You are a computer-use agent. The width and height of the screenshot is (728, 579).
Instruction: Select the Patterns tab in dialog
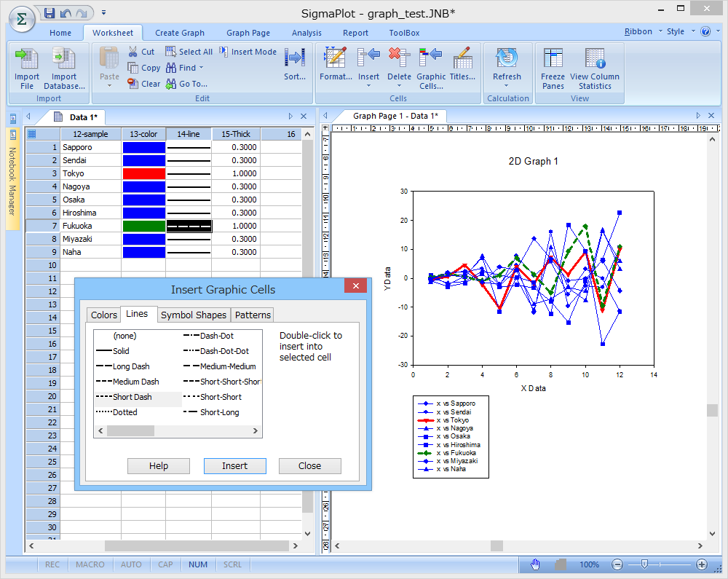coord(253,315)
